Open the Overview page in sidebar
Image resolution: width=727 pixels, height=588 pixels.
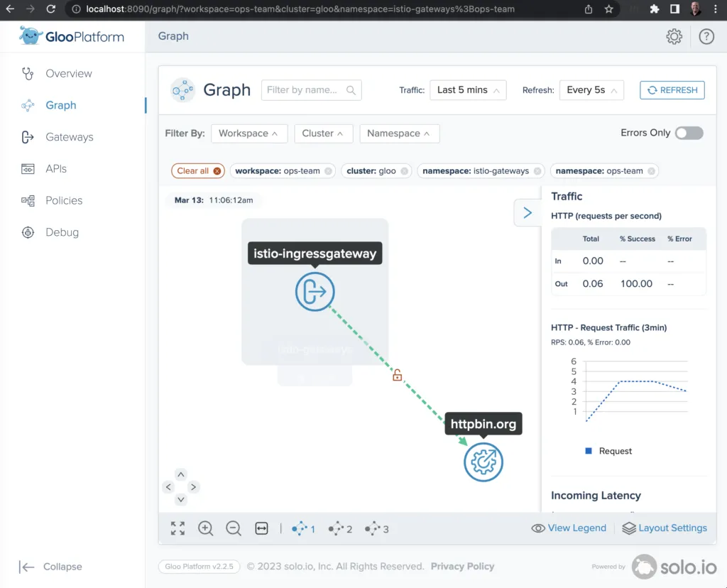coord(69,74)
